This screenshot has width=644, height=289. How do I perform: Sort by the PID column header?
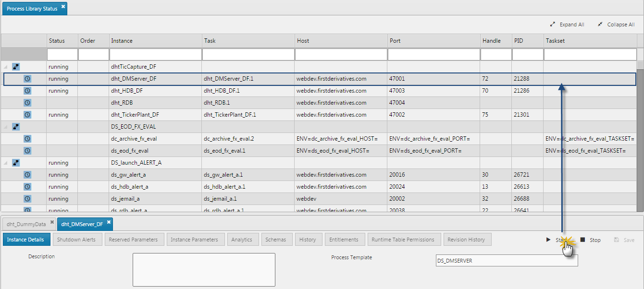pos(527,41)
